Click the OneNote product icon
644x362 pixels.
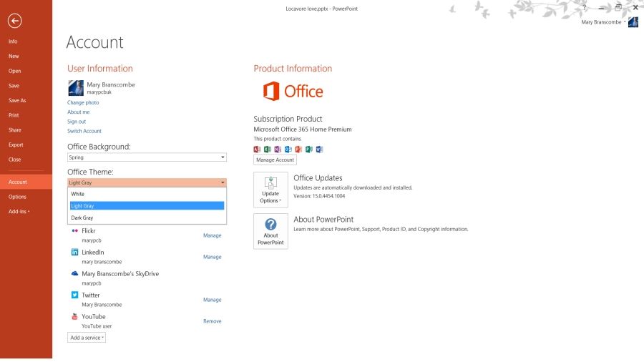278,150
